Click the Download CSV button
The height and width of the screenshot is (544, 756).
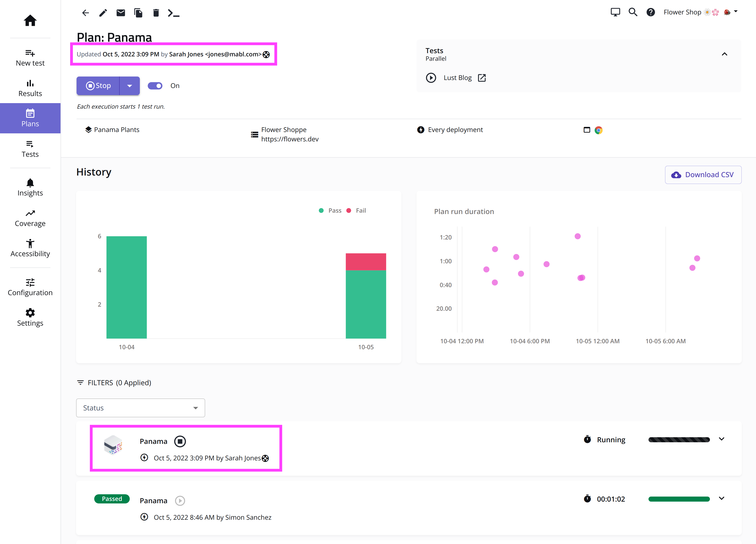tap(703, 175)
